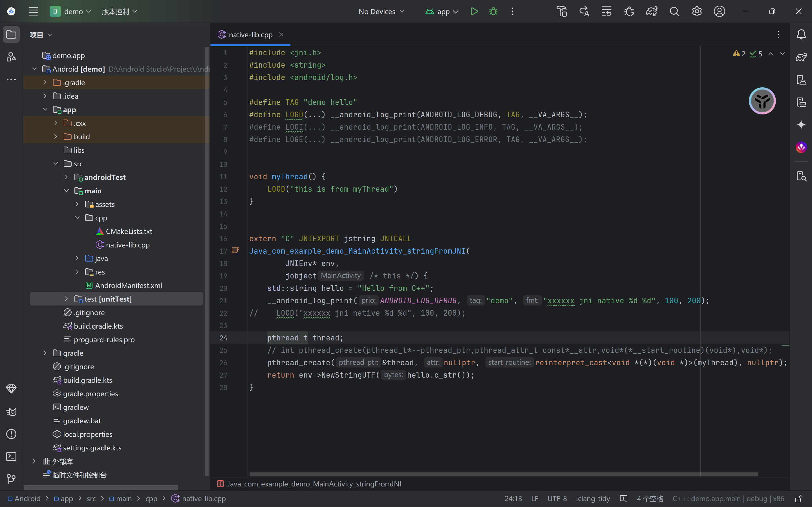
Task: Toggle the Project tool window folder icon
Action: point(11,34)
